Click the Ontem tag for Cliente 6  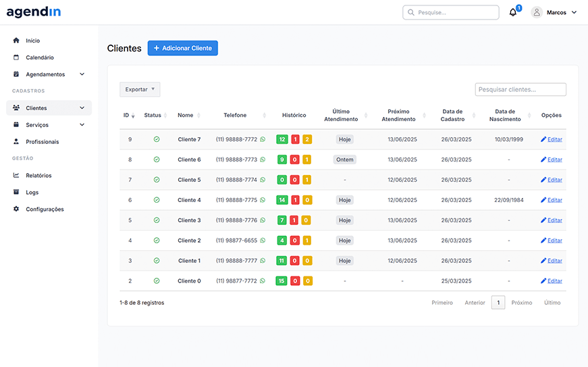(x=344, y=160)
